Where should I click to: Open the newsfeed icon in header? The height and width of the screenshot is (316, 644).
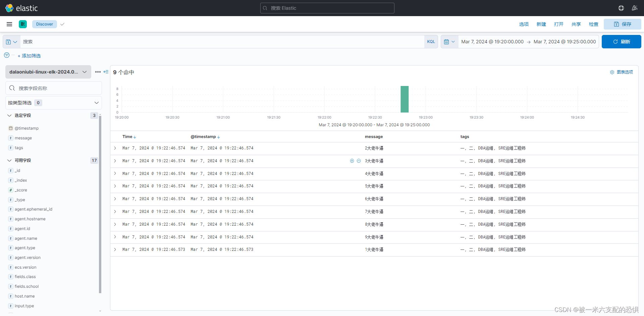634,8
